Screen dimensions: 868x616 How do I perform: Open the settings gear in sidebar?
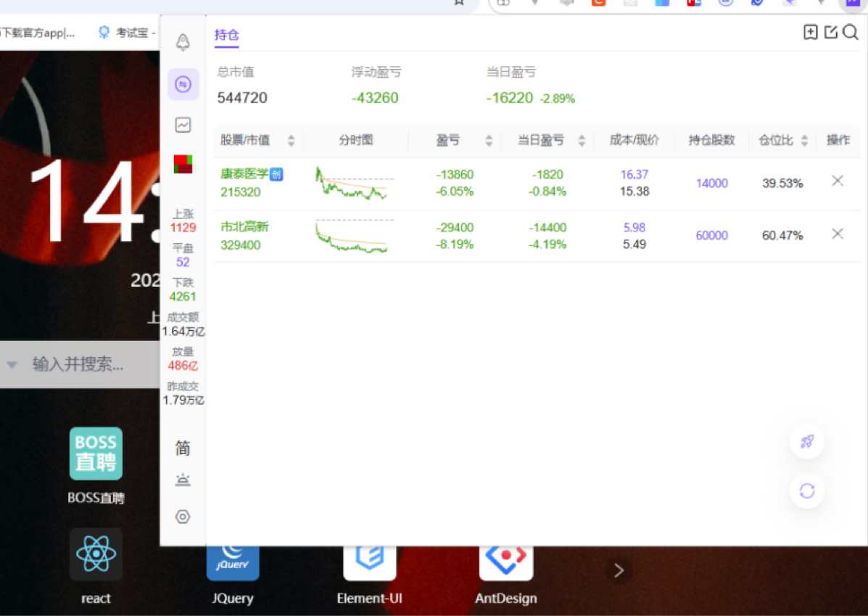click(x=183, y=517)
